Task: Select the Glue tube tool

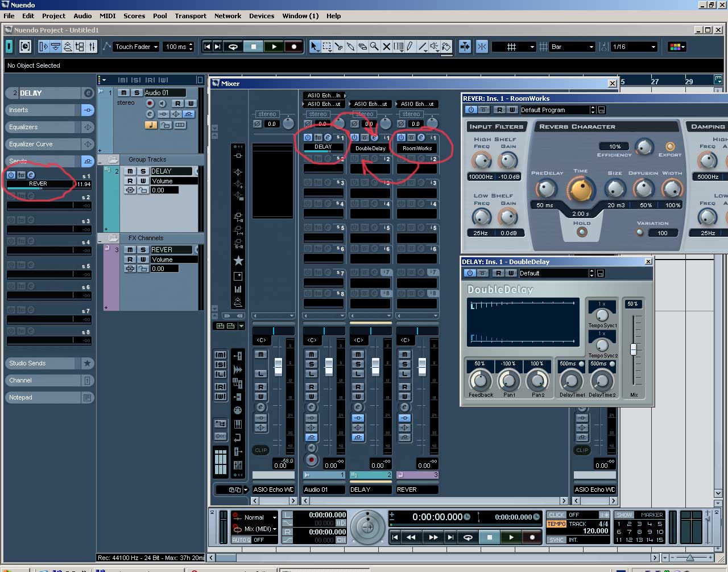Action: tap(351, 47)
